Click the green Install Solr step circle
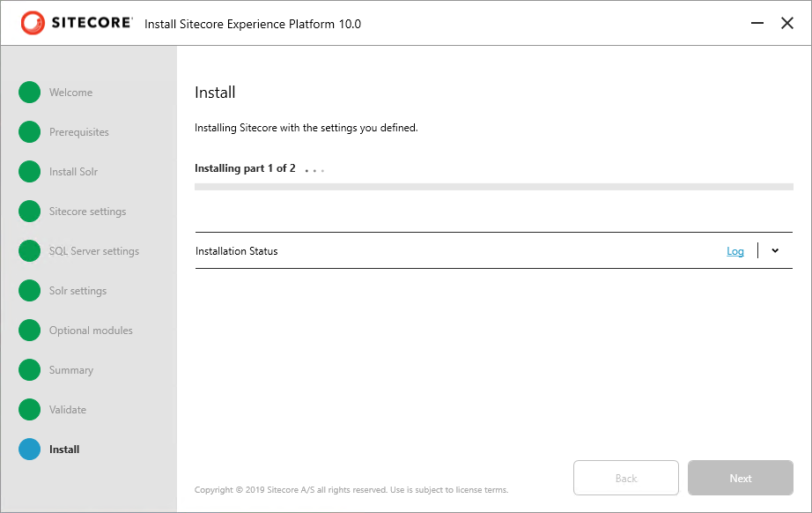Screen dimensions: 812x513 click(x=30, y=172)
